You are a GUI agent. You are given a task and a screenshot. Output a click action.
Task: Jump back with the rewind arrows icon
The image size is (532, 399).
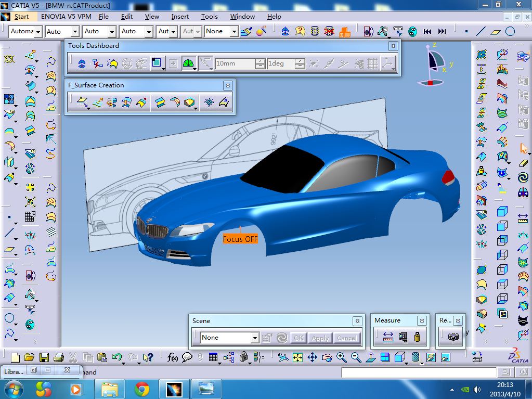[x=427, y=32]
